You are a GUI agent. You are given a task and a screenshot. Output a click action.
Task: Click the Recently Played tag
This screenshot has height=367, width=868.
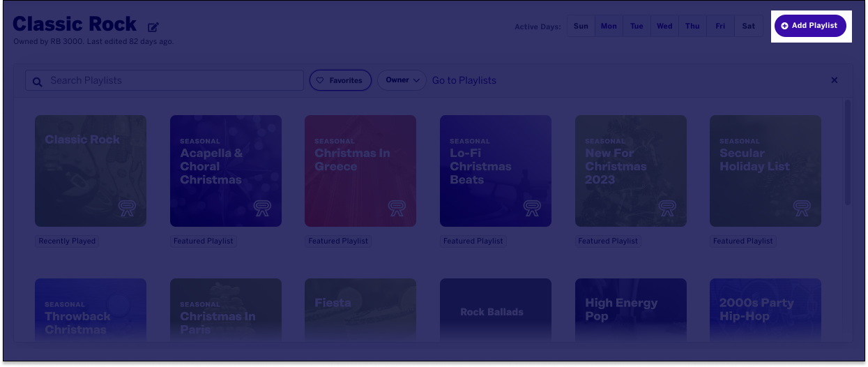point(67,241)
